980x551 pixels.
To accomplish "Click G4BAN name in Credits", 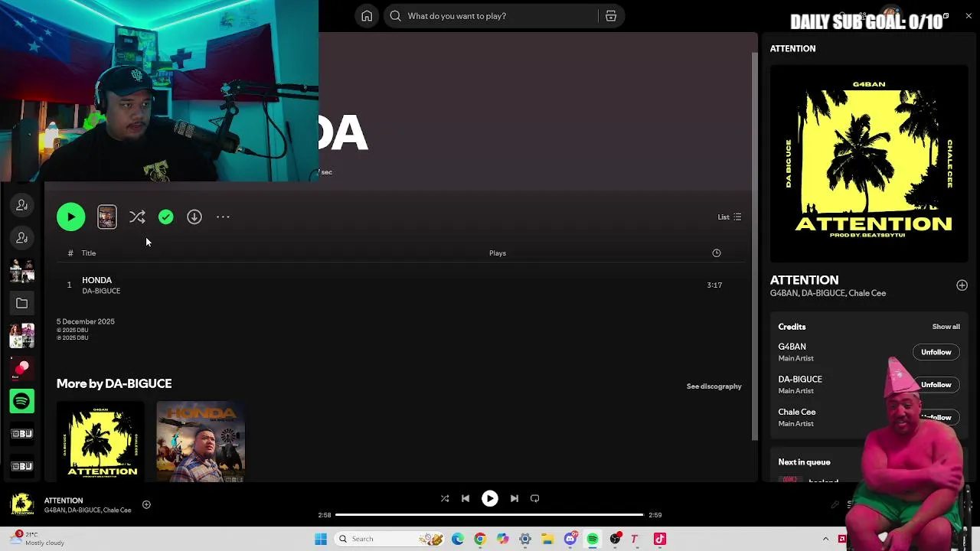I will coord(792,347).
